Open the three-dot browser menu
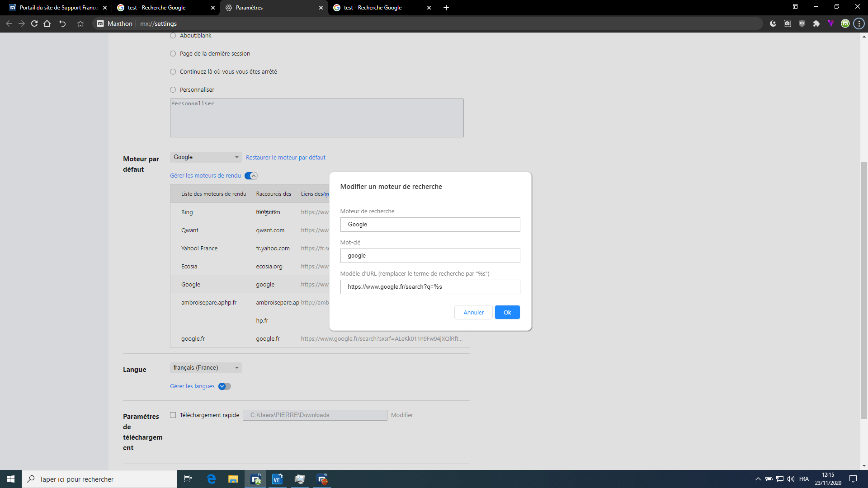The height and width of the screenshot is (488, 868). pos(859,23)
